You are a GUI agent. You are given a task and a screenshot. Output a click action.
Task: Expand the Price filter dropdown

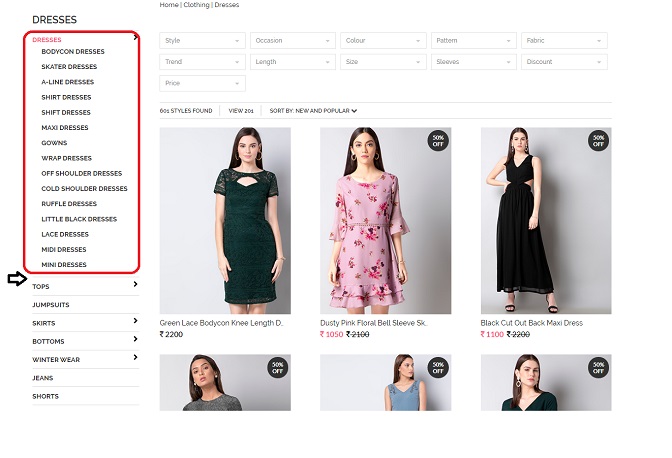coord(202,84)
